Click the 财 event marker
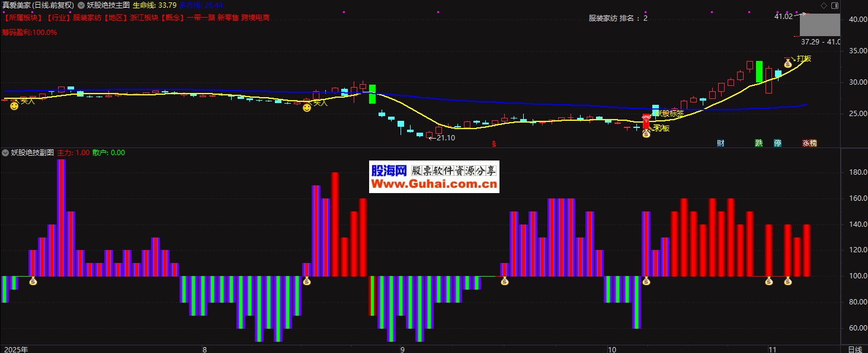 click(720, 143)
